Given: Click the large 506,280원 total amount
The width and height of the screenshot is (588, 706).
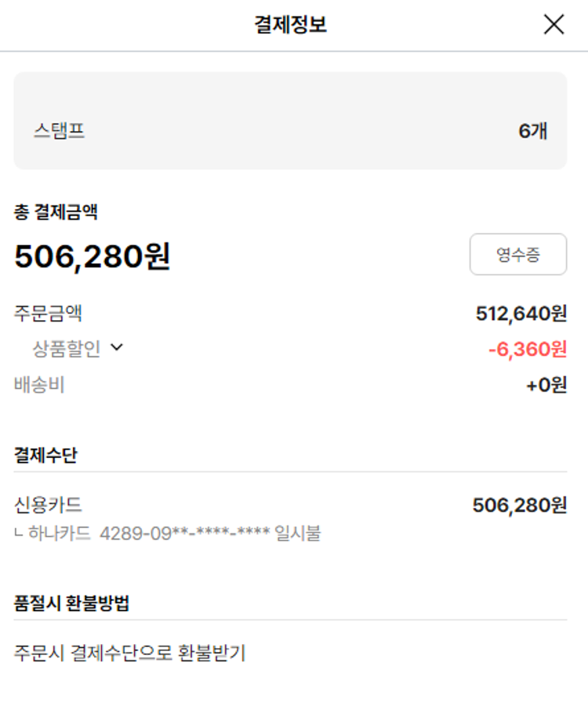Looking at the screenshot, I should pos(93,256).
